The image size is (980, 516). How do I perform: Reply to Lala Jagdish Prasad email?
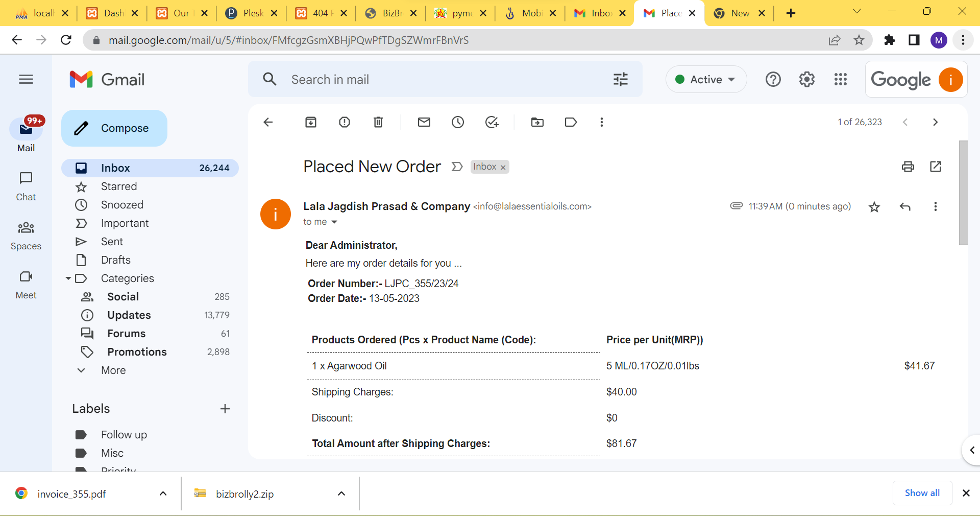coord(905,206)
